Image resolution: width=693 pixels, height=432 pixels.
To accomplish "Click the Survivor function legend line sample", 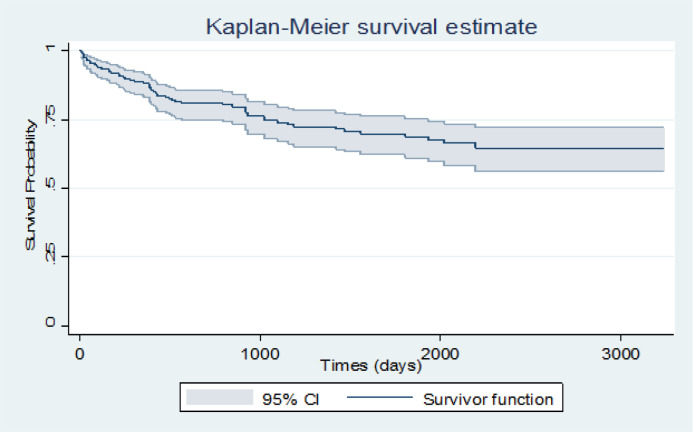I will click(x=384, y=399).
